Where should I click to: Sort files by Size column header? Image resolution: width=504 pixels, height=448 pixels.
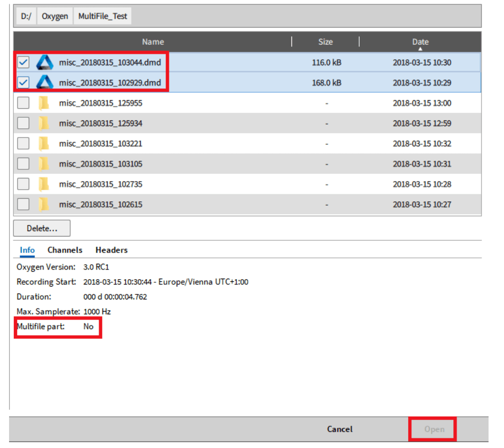(325, 42)
